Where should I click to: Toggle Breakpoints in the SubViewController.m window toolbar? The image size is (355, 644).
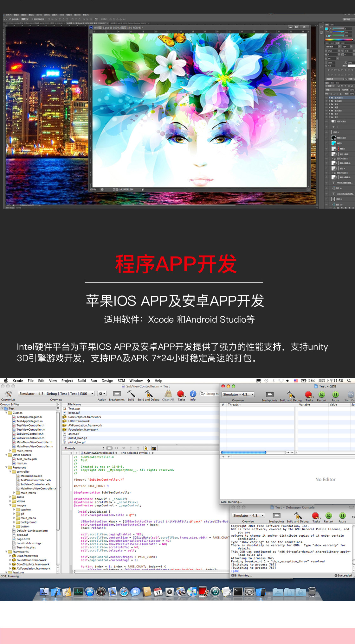pos(117,394)
